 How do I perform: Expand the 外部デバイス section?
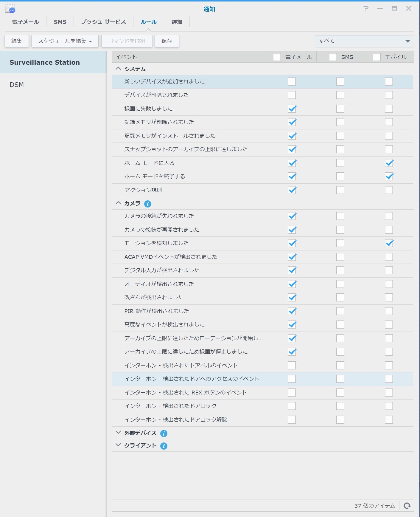(x=118, y=433)
